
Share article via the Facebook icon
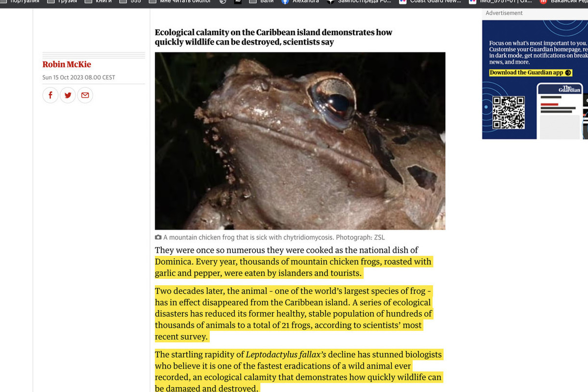click(x=50, y=95)
